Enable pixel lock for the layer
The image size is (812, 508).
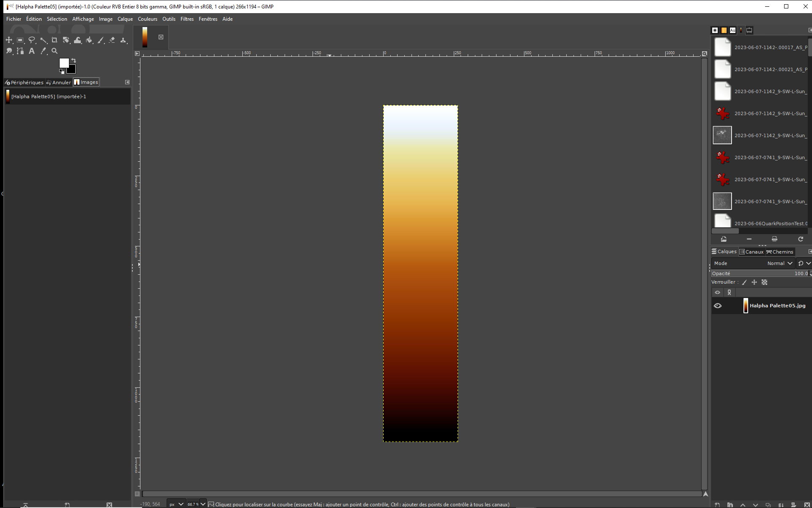point(744,282)
